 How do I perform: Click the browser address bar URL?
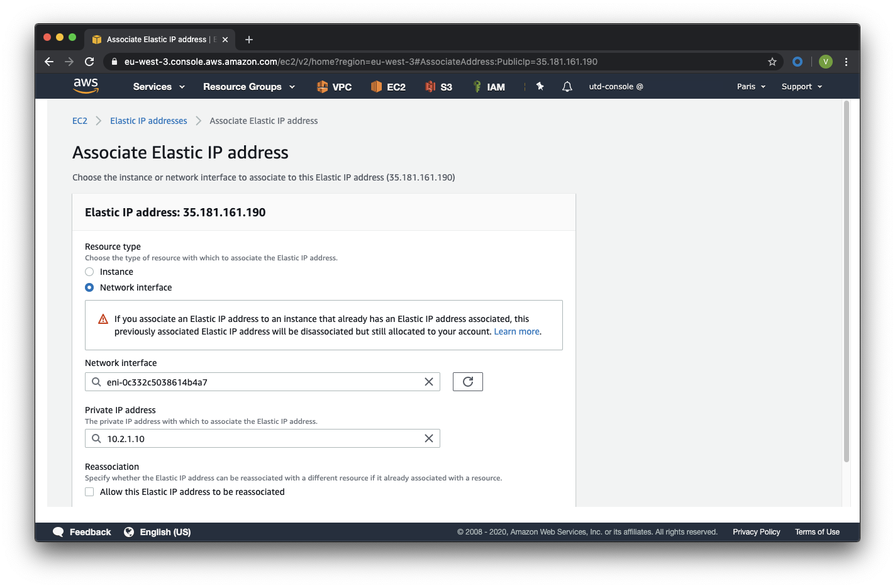[361, 62]
